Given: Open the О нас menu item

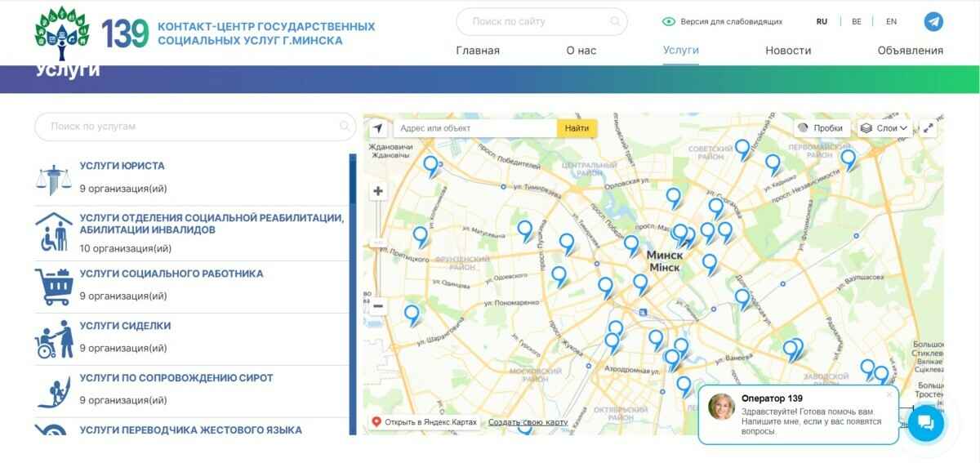Looking at the screenshot, I should 581,51.
